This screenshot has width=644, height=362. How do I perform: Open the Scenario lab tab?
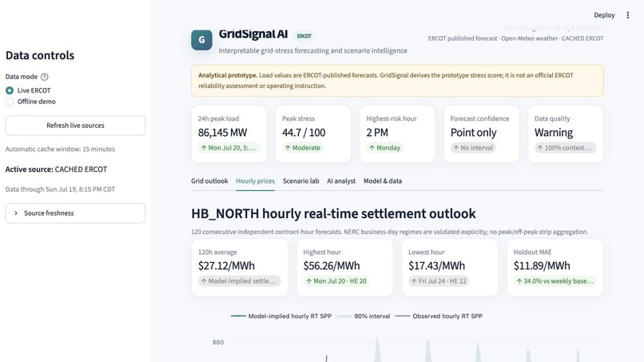click(300, 181)
